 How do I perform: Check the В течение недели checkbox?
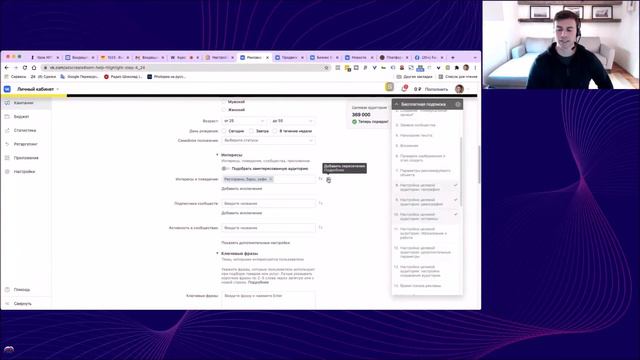[275, 131]
